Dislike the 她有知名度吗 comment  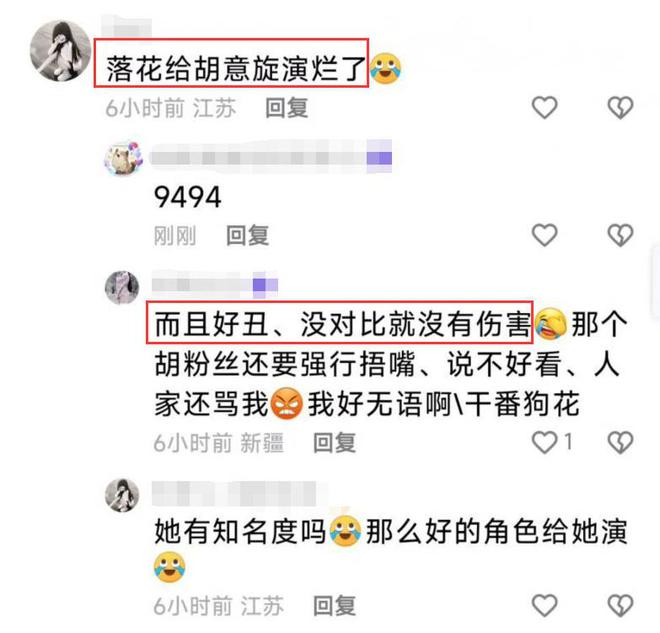click(x=620, y=606)
